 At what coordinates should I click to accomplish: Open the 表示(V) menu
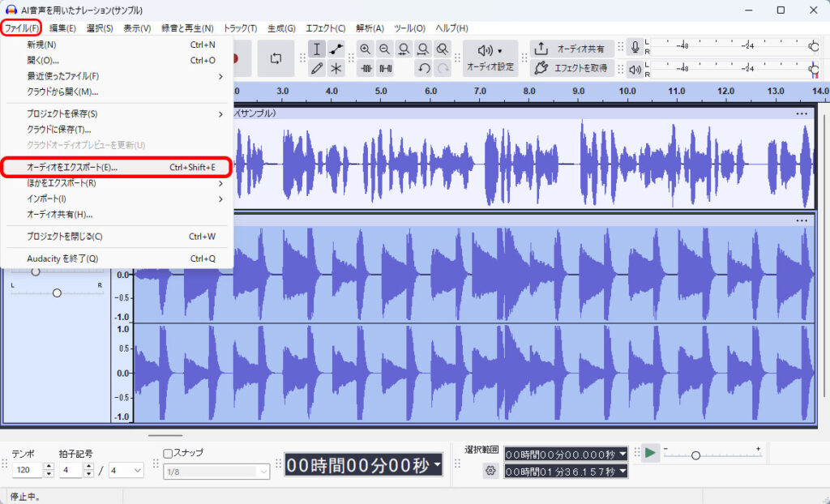click(137, 28)
